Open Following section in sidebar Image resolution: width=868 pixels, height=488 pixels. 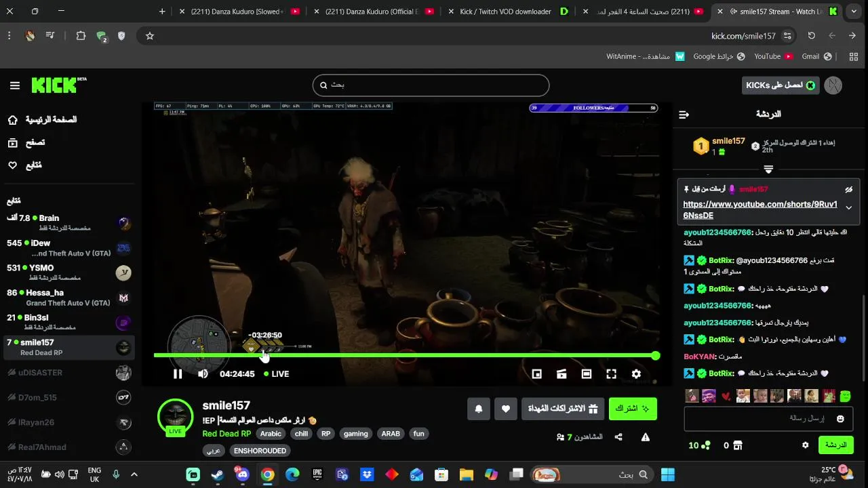click(x=24, y=165)
